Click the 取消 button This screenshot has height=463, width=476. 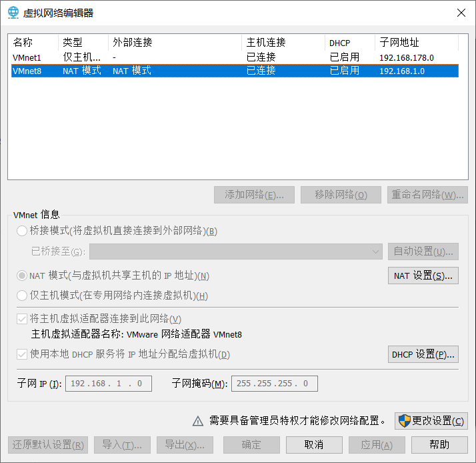[x=314, y=445]
